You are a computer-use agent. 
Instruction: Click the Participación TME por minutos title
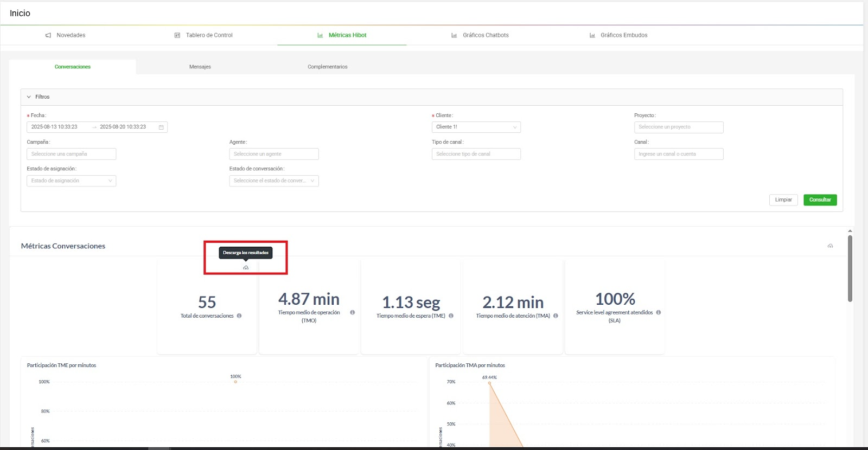click(x=62, y=365)
